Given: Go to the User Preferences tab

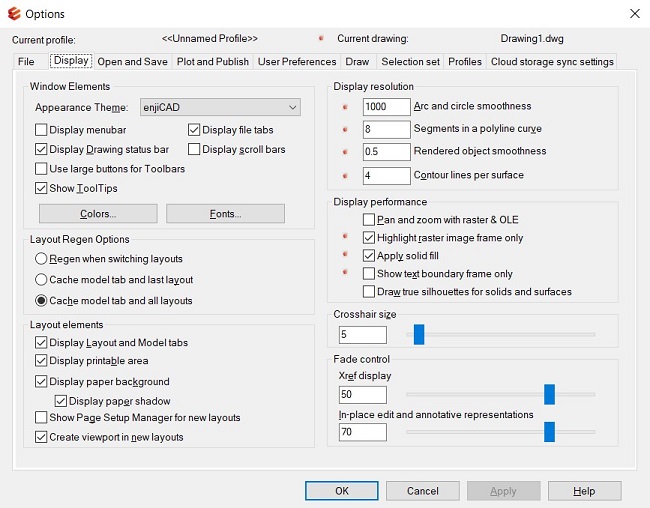Looking at the screenshot, I should point(297,62).
